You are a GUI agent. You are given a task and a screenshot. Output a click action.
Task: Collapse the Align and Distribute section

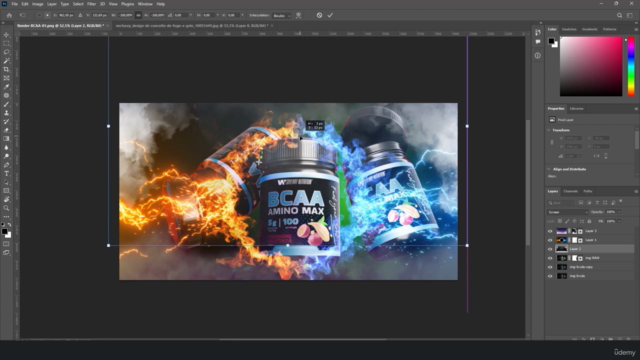549,169
